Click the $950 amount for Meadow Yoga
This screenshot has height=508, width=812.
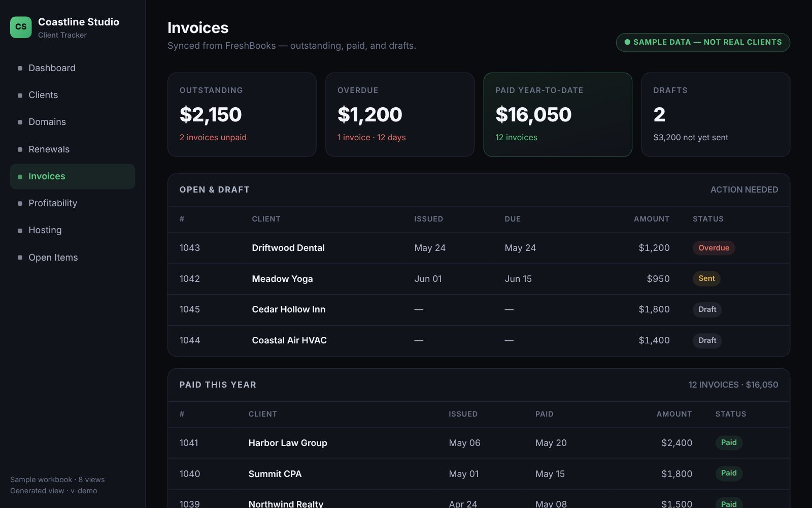658,279
